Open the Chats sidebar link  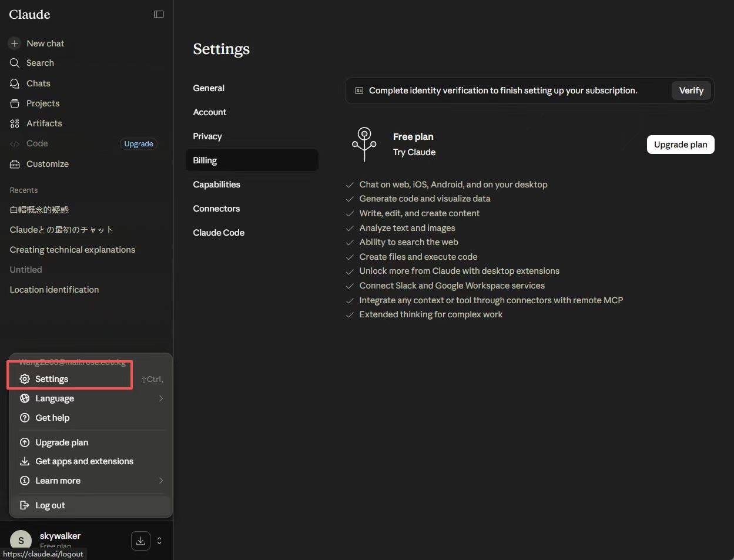(x=38, y=83)
